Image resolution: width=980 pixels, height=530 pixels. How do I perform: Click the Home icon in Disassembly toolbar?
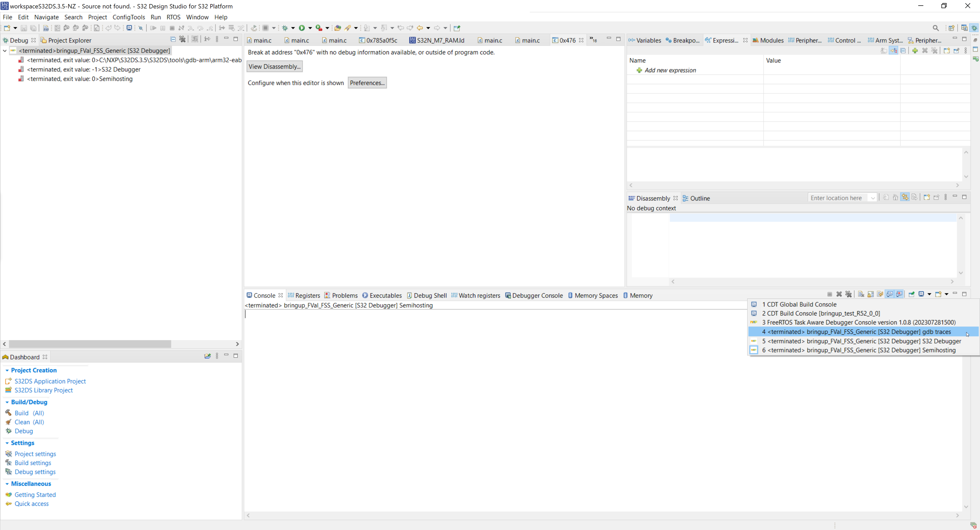pos(896,197)
